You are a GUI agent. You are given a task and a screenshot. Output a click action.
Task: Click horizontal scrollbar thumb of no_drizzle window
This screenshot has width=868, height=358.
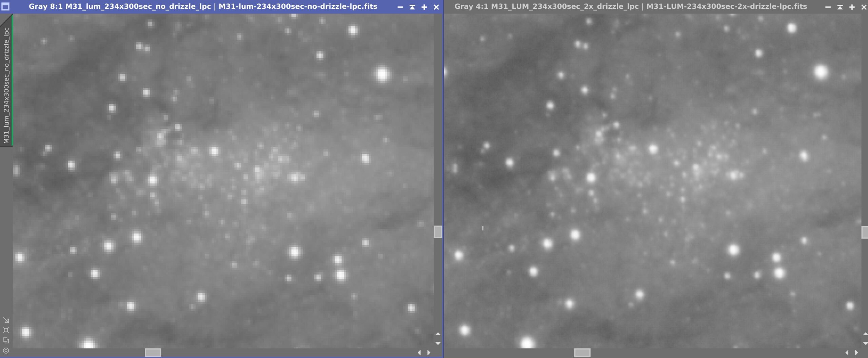153,353
